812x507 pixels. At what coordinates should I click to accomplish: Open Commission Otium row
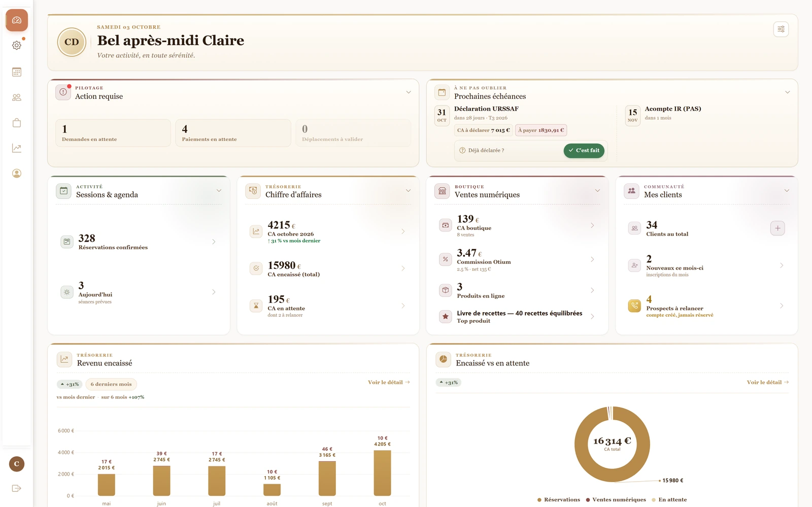pyautogui.click(x=517, y=260)
